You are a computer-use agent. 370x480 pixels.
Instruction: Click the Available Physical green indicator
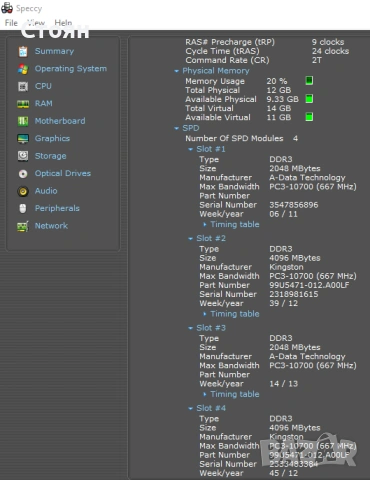[x=309, y=99]
